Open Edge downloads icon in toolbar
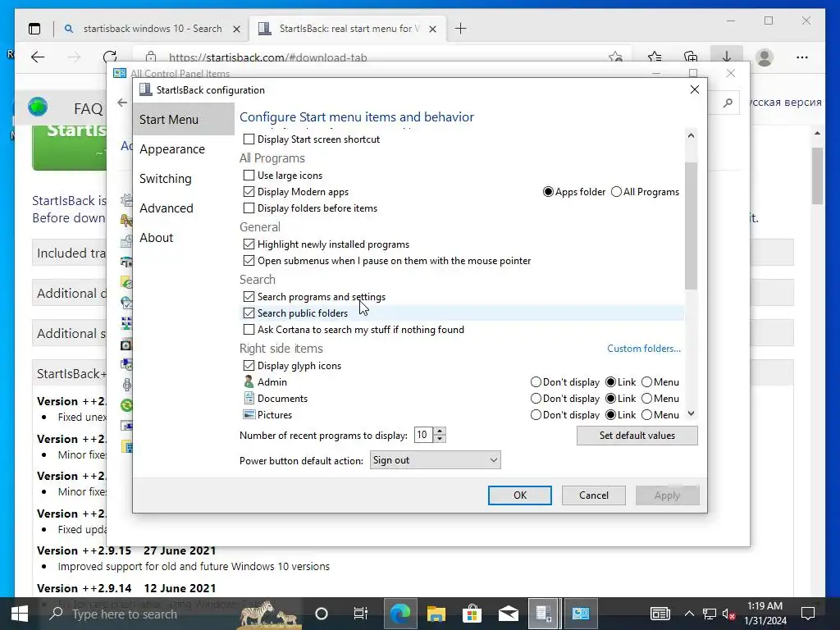The width and height of the screenshot is (840, 630). click(727, 57)
